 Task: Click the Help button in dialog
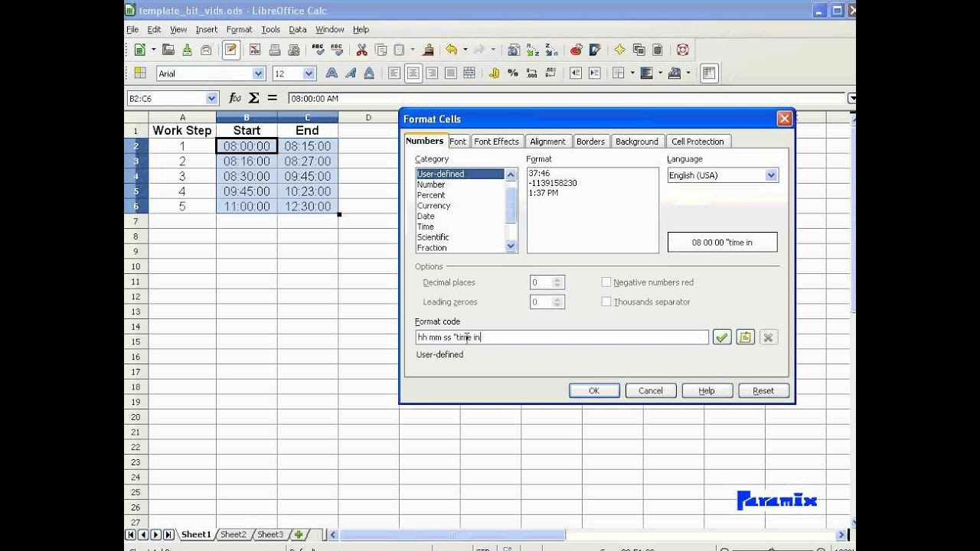[707, 390]
